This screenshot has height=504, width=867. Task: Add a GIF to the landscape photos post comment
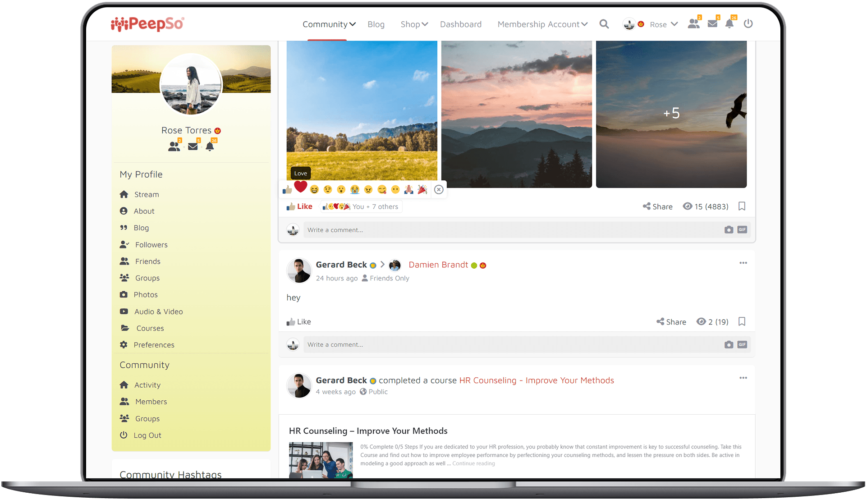click(742, 230)
